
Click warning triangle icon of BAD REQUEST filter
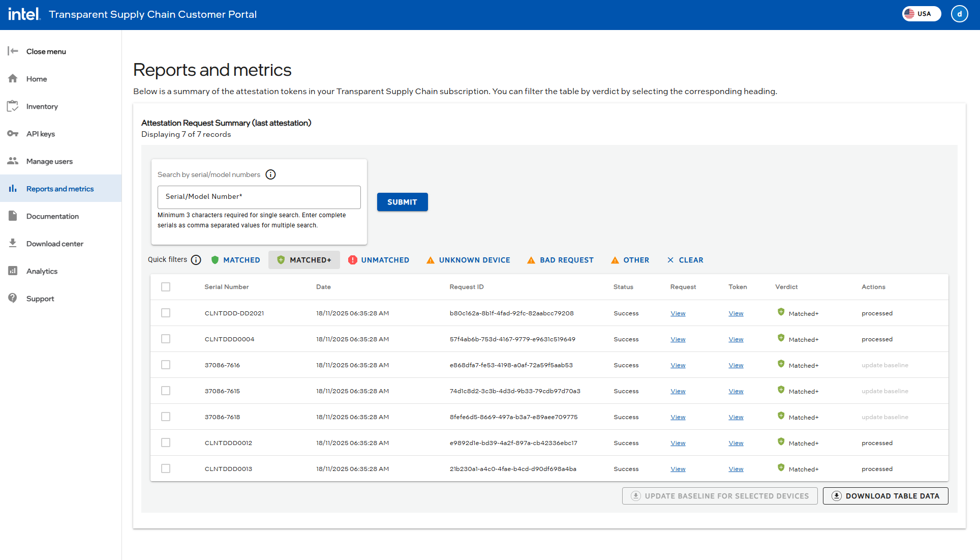click(x=531, y=260)
